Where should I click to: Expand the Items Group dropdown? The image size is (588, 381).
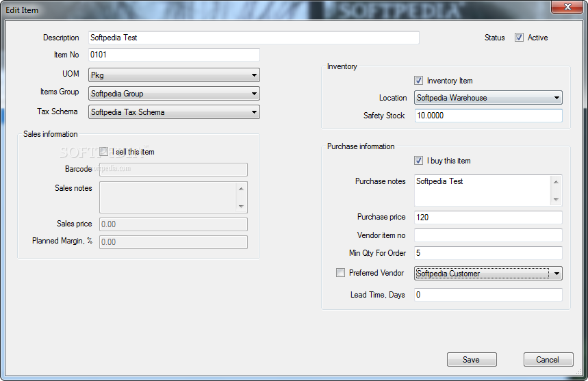tap(174, 94)
